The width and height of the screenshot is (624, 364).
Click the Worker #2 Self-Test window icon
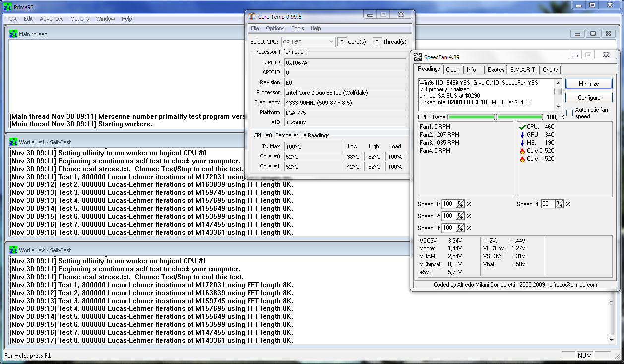pos(14,250)
